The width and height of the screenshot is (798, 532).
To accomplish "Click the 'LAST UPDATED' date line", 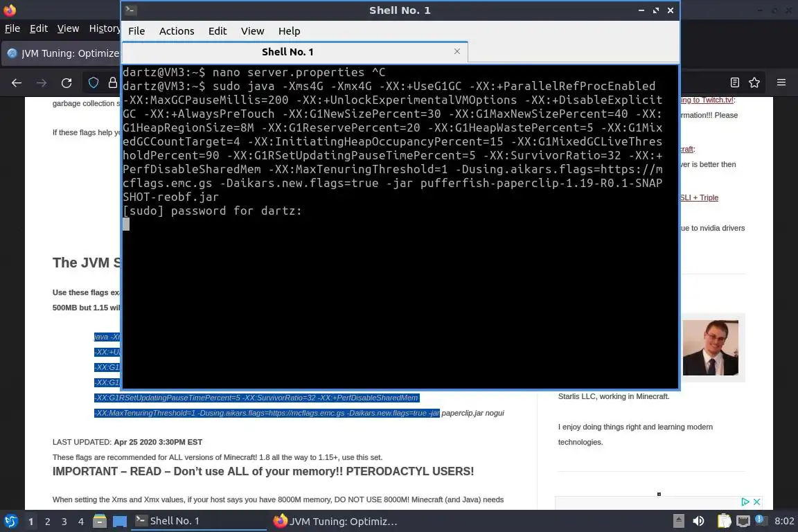I will coord(127,442).
